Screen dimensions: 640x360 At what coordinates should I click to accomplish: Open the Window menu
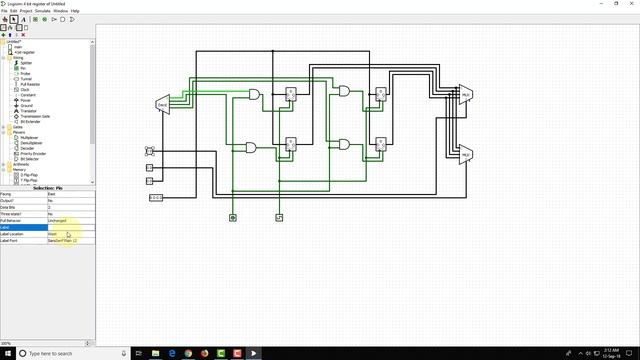coord(60,11)
